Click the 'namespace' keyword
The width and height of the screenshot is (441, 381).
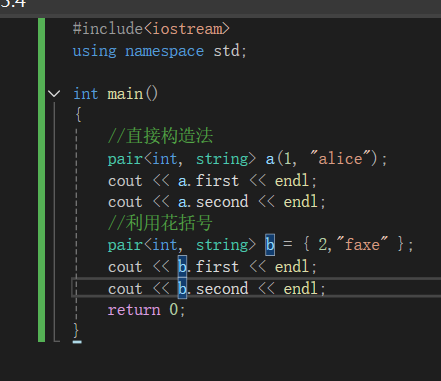[x=164, y=51]
